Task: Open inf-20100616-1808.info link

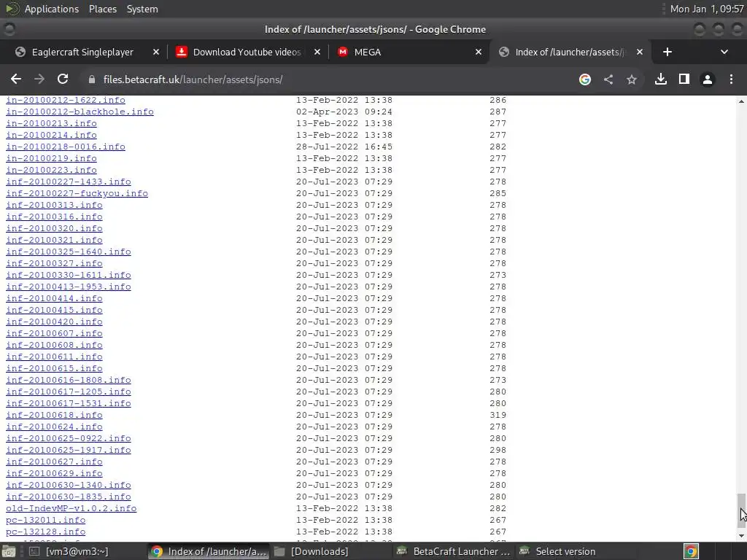Action: [68, 380]
